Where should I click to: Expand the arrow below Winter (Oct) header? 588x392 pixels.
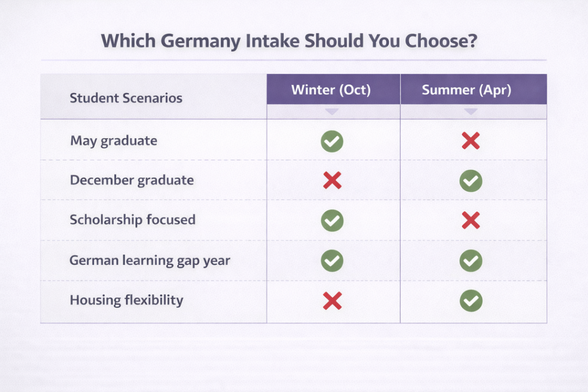click(x=332, y=111)
